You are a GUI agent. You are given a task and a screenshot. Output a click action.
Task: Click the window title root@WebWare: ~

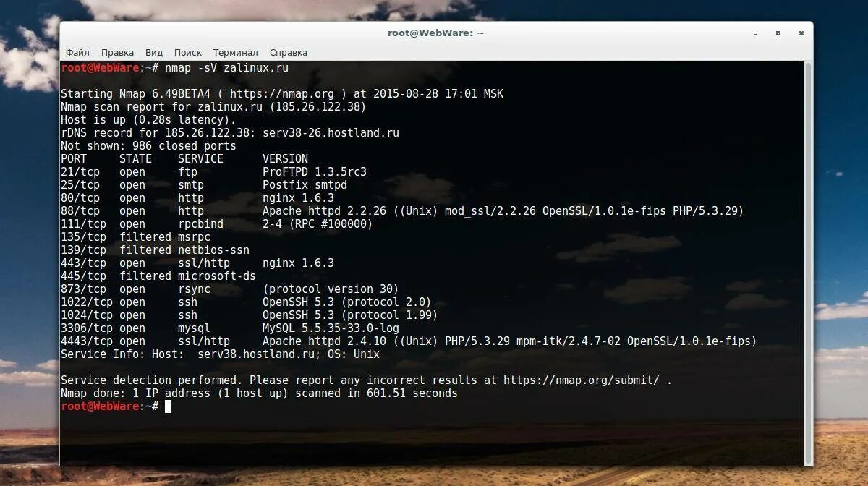[436, 33]
